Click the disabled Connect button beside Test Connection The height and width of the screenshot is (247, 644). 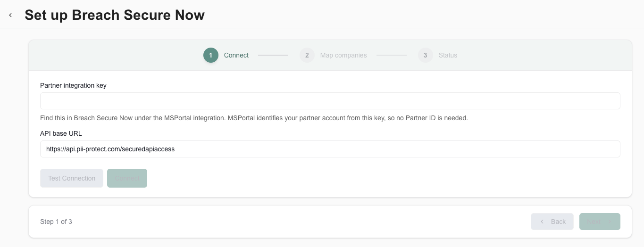click(x=127, y=178)
